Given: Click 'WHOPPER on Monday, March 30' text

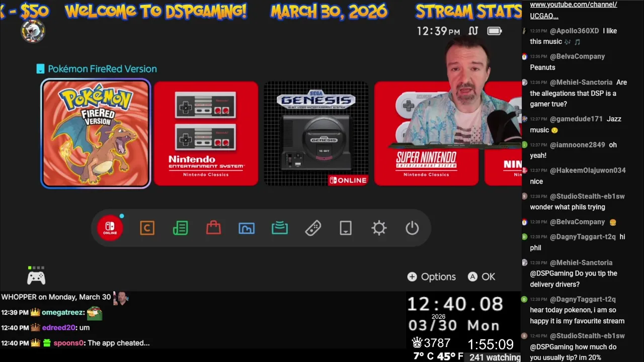Looking at the screenshot, I should coord(56,297).
